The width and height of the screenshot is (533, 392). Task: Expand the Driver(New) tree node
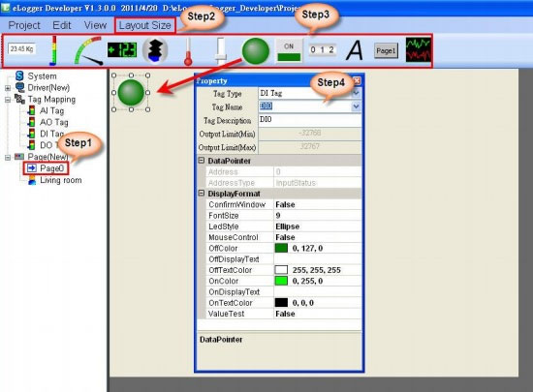point(8,88)
